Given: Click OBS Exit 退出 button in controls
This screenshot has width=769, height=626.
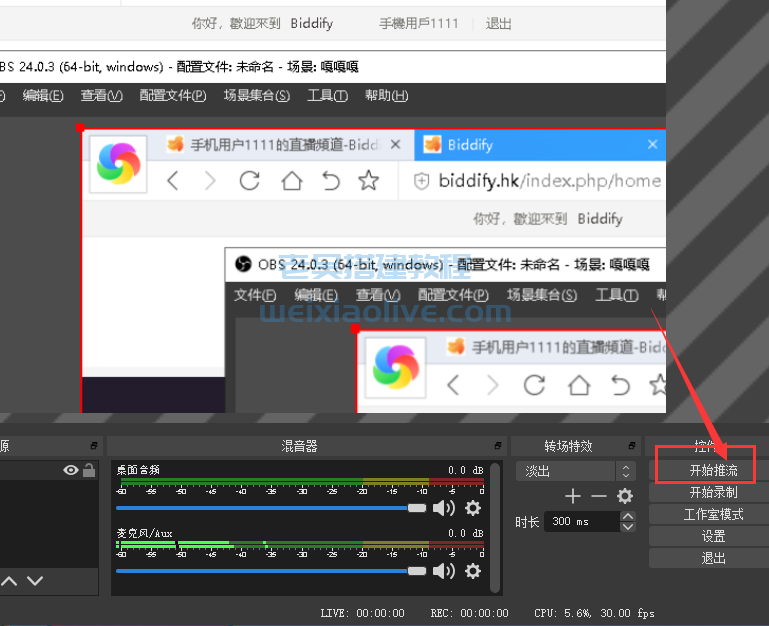Looking at the screenshot, I should pos(713,558).
